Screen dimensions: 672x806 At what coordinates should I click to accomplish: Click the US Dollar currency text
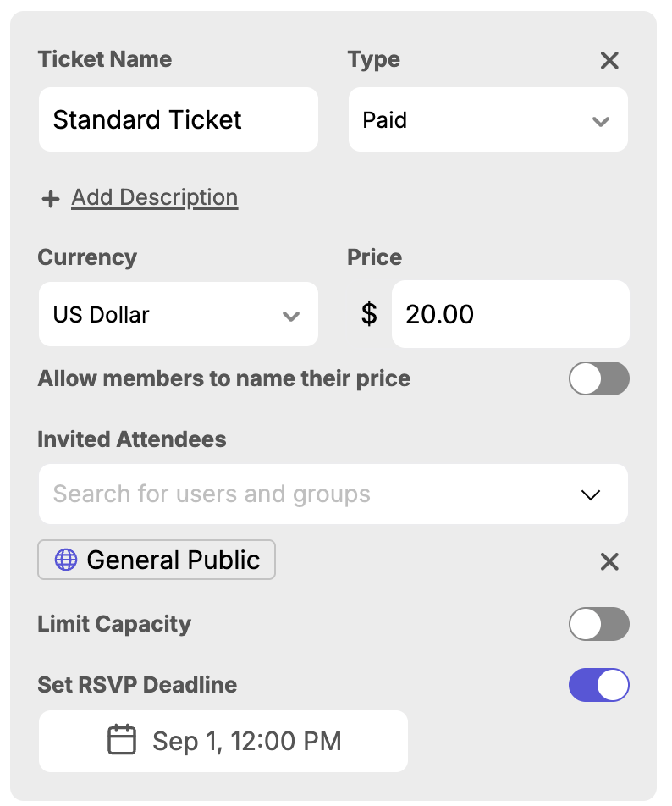pyautogui.click(x=102, y=315)
